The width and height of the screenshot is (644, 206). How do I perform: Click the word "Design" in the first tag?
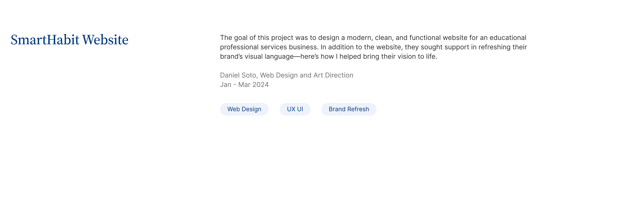click(251, 109)
